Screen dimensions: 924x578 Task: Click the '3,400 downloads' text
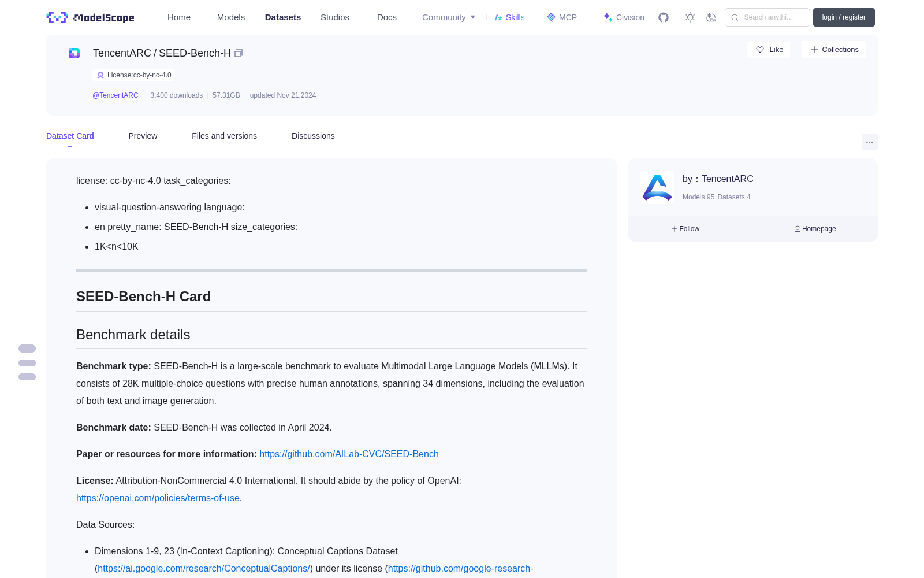click(177, 95)
